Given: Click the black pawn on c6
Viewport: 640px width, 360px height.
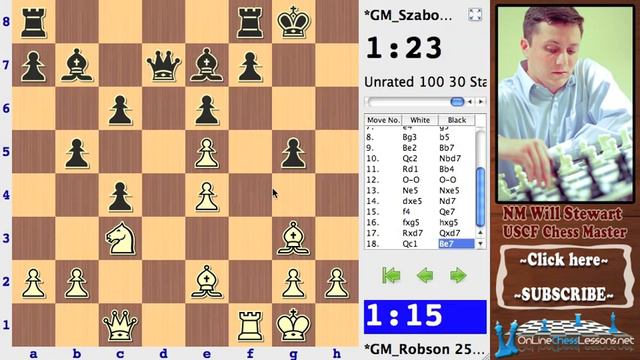Looking at the screenshot, I should tap(120, 109).
